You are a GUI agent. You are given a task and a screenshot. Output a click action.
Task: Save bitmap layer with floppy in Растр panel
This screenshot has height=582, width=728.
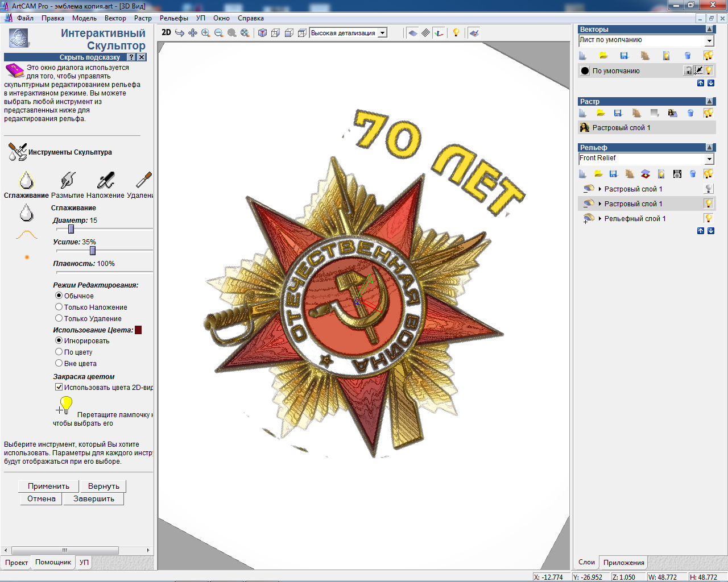(618, 113)
